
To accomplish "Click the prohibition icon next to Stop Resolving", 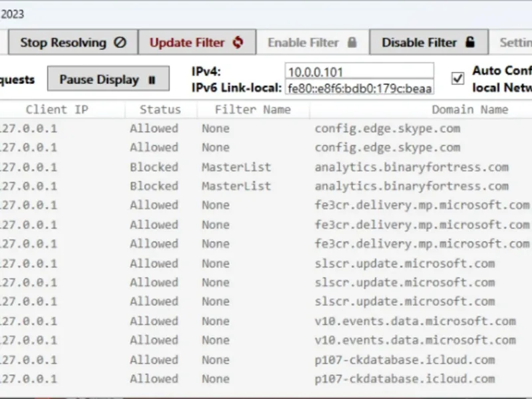I will coord(120,43).
